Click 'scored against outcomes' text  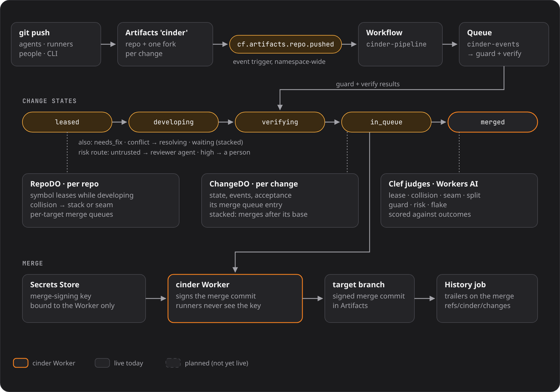(430, 214)
